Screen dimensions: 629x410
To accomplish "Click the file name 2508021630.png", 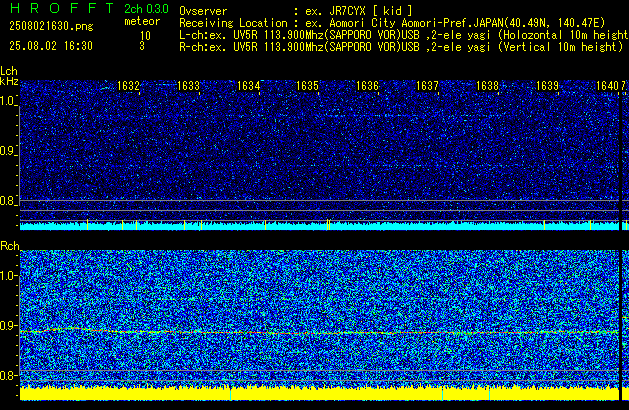I will (51, 26).
